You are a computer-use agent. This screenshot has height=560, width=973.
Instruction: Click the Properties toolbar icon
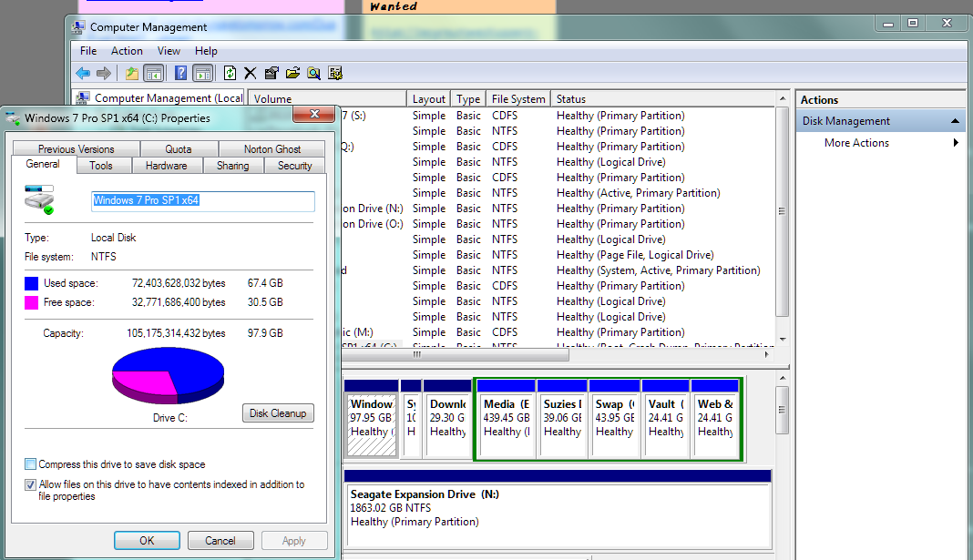[x=271, y=73]
